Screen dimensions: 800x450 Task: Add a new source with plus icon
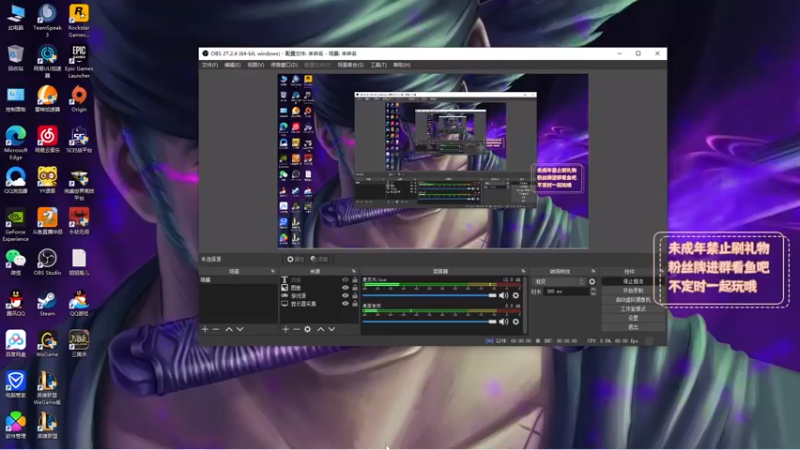(x=286, y=330)
